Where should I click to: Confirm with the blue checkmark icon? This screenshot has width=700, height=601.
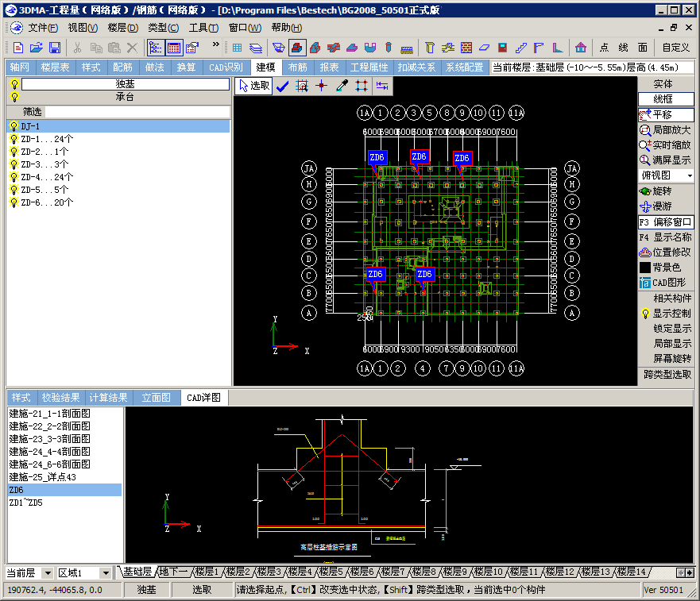click(282, 86)
